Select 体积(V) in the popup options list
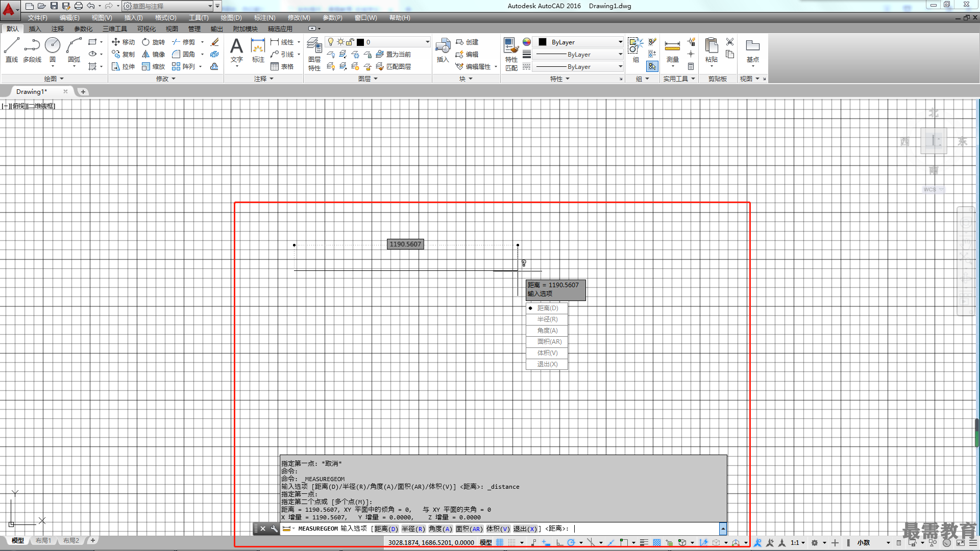 [547, 353]
